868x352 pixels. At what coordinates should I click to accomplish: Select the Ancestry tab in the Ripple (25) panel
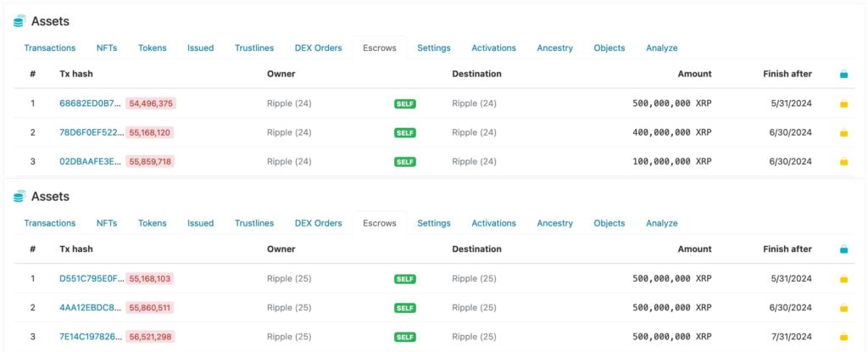click(x=554, y=223)
